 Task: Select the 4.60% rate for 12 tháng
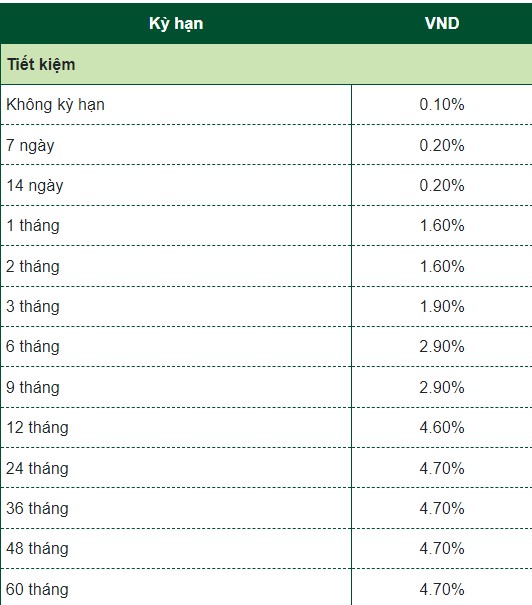tap(442, 428)
